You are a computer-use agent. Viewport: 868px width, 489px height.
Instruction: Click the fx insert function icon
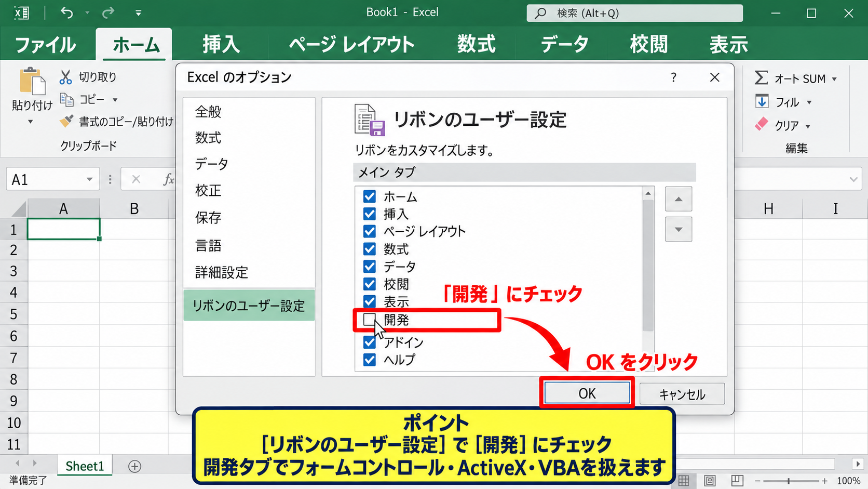[x=169, y=179]
